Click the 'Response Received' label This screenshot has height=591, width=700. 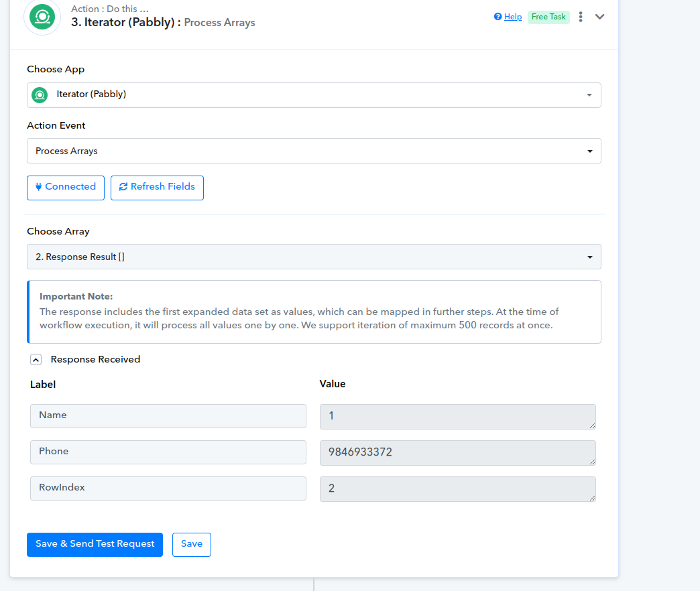click(95, 360)
